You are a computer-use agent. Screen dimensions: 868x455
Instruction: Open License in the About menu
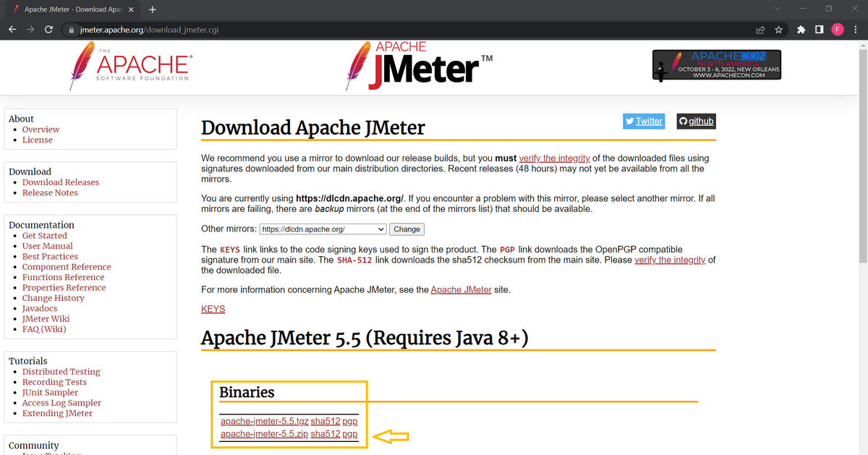coord(37,140)
